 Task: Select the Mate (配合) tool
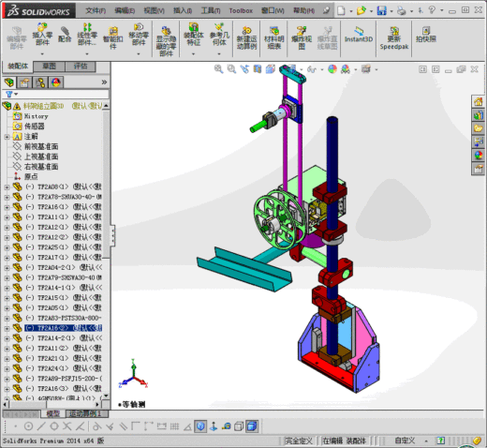65,35
